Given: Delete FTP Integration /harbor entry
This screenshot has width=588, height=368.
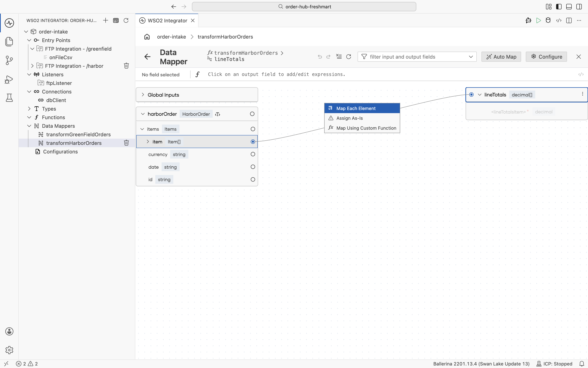Looking at the screenshot, I should tap(126, 66).
